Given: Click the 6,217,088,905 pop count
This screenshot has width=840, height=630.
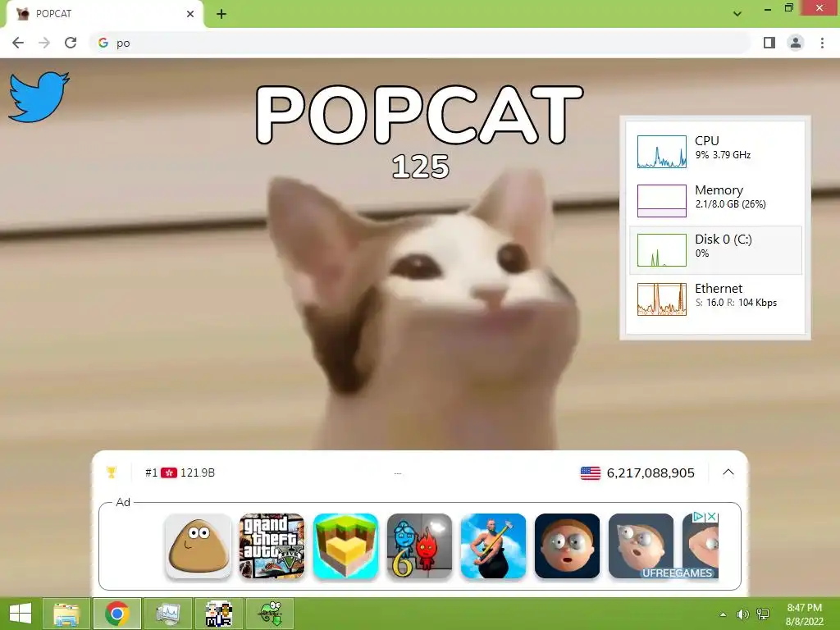Looking at the screenshot, I should click(651, 473).
